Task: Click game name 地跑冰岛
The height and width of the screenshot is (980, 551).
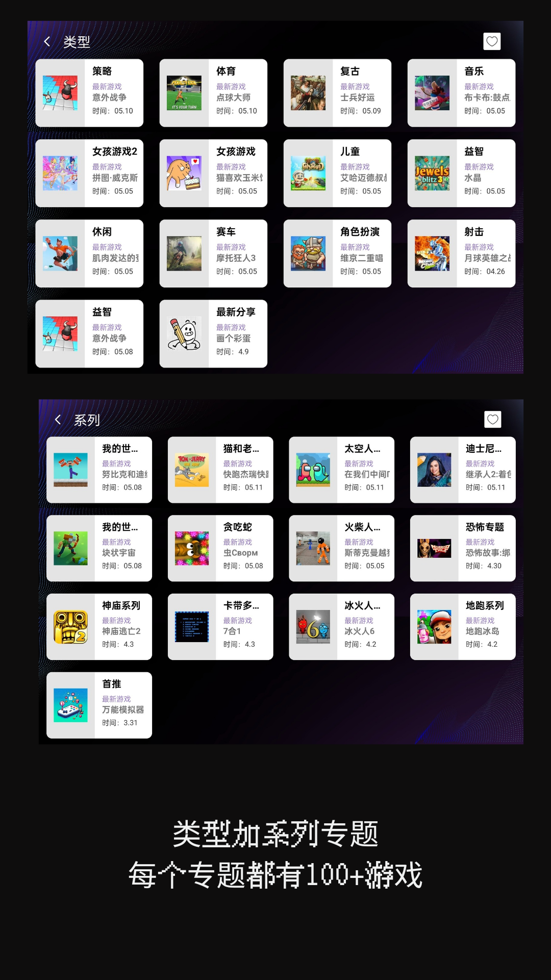Action: click(x=483, y=631)
